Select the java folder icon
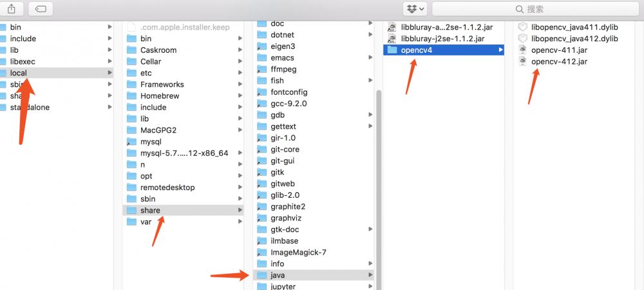Screen dimensions: 644x290 coord(262,275)
